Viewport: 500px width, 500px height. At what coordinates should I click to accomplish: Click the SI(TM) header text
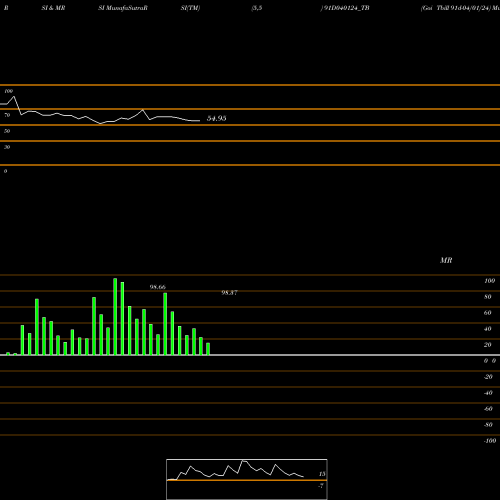pos(190,8)
